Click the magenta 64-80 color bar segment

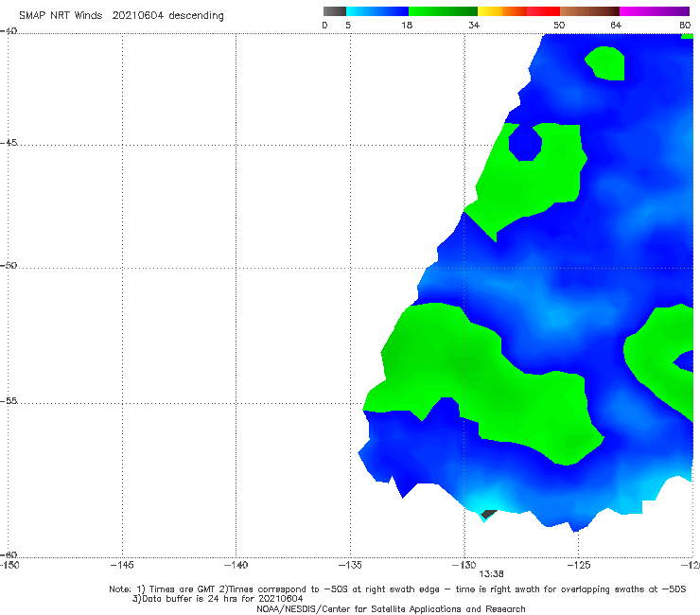(x=655, y=11)
